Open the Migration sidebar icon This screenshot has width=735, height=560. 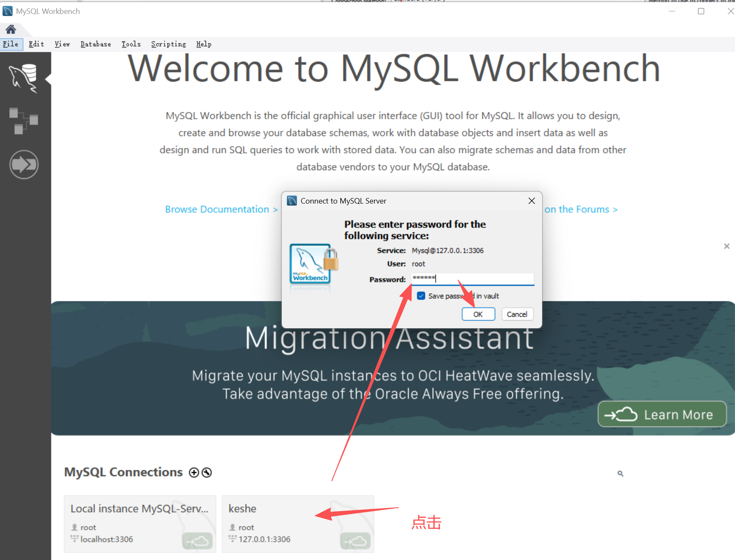[x=24, y=164]
